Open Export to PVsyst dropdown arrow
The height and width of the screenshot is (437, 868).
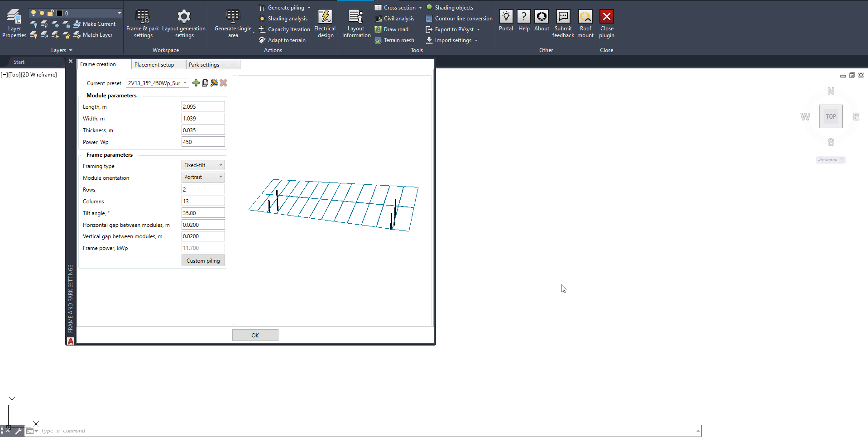(478, 29)
